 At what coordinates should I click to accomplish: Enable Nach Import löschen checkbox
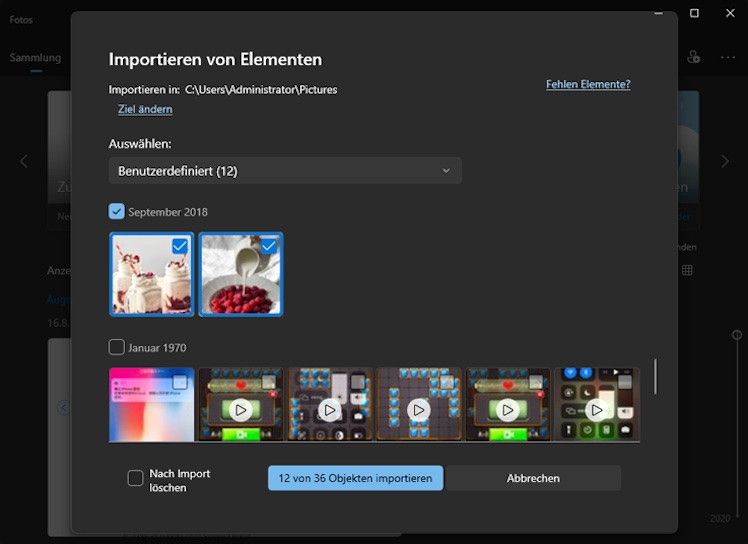coord(136,478)
